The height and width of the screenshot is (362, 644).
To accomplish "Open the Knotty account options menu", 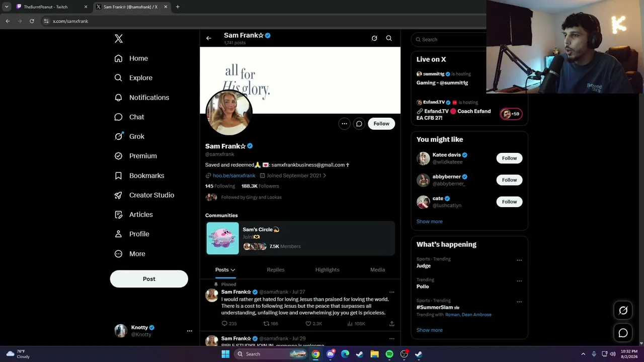I will pos(190,331).
